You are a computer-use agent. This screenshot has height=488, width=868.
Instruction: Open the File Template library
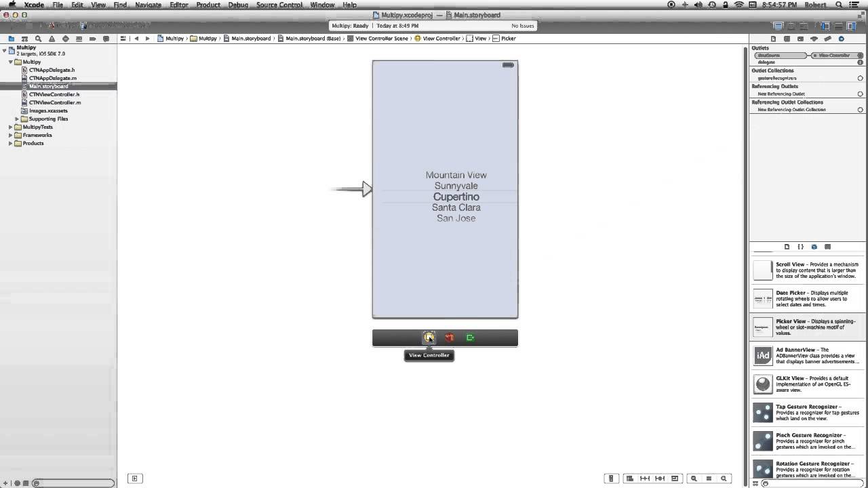click(x=787, y=247)
